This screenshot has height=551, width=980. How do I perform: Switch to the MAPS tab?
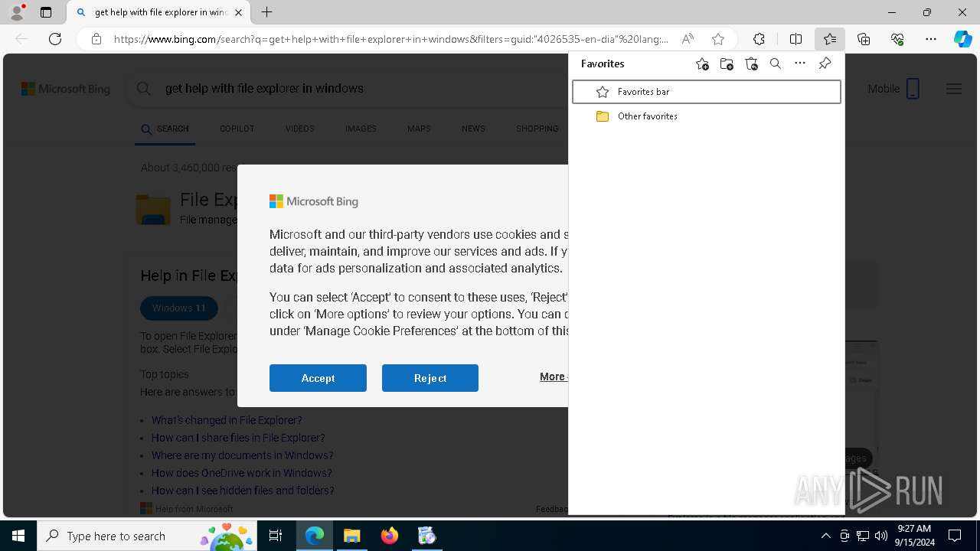coord(419,129)
